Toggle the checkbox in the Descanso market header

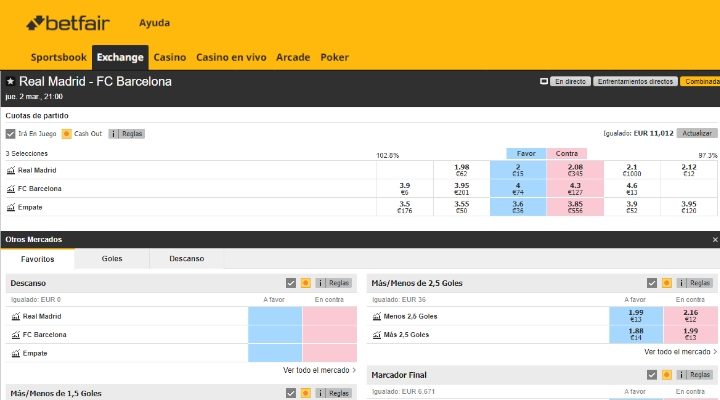(291, 283)
